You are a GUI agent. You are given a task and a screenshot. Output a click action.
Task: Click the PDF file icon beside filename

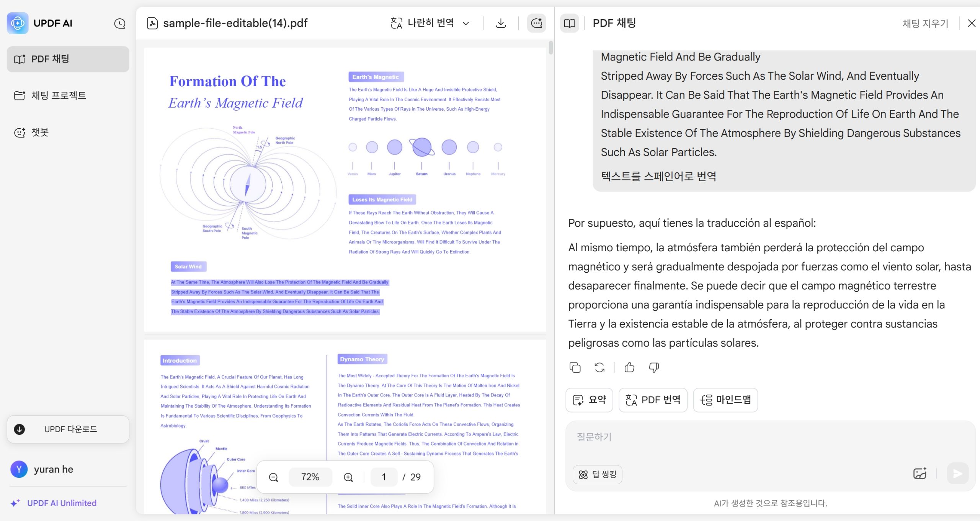(x=152, y=23)
